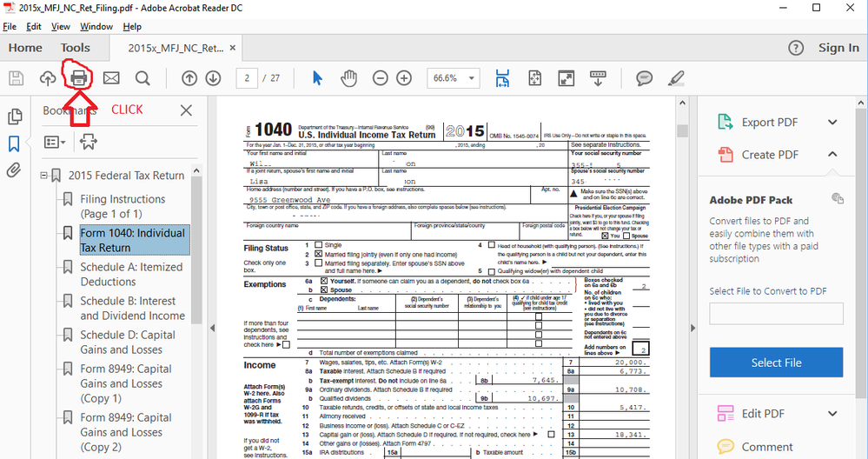Collapse the 2015 Federal Tax Return bookmark
The image size is (868, 459).
pos(43,176)
